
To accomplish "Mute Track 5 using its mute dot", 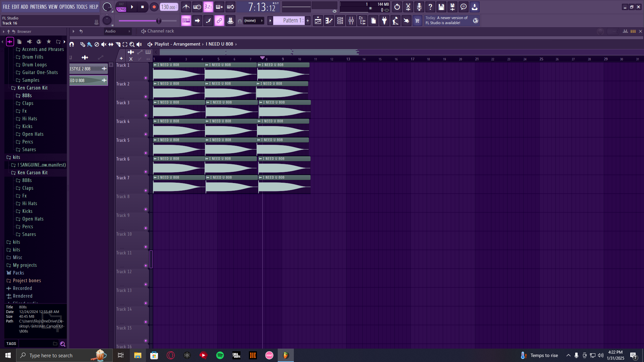I will [146, 153].
